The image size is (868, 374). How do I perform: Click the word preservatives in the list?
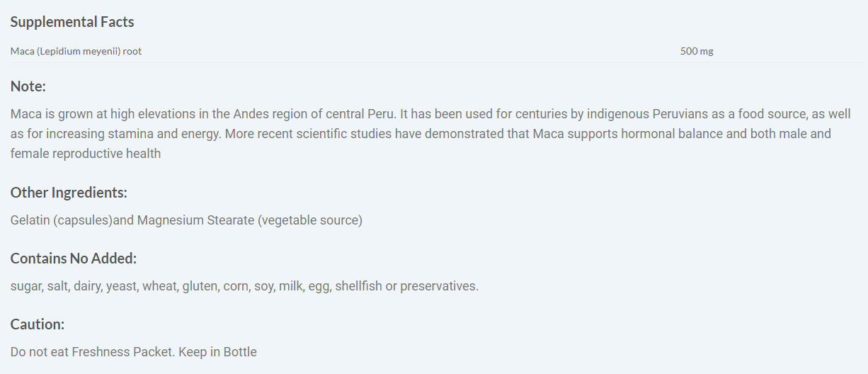click(438, 286)
